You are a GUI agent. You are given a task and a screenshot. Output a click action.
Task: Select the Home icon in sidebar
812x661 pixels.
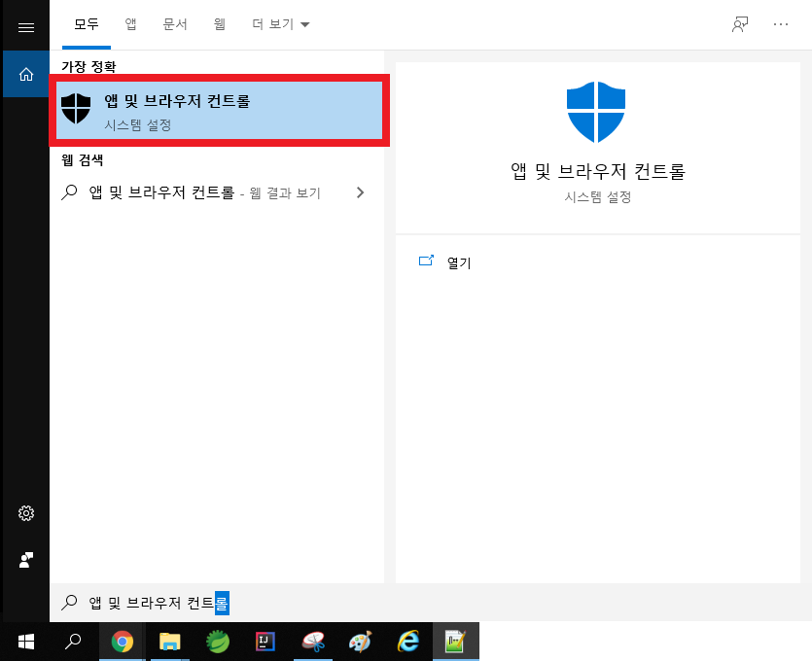point(26,74)
